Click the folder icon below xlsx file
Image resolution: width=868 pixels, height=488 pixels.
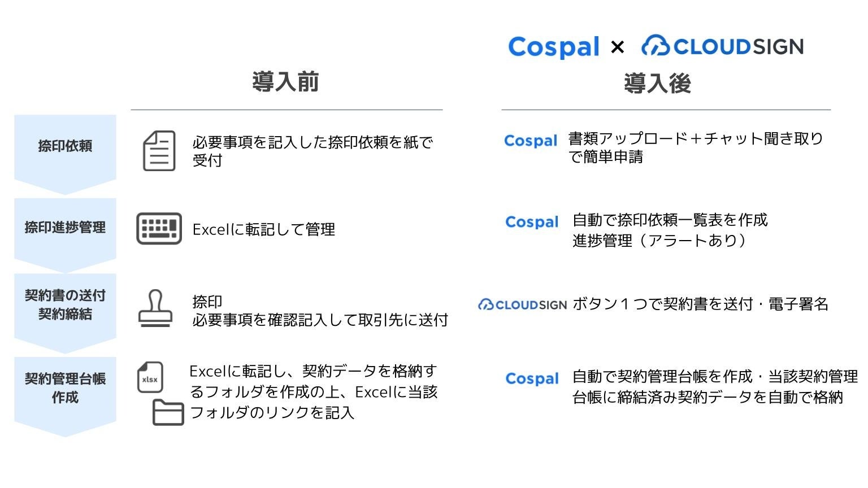point(168,412)
